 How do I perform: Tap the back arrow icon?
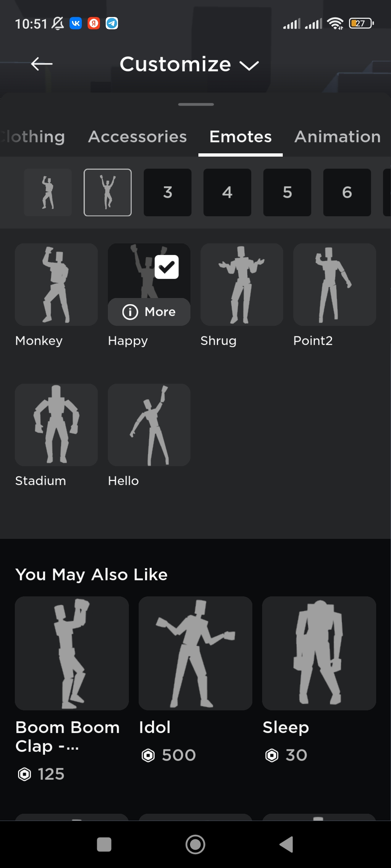[42, 64]
